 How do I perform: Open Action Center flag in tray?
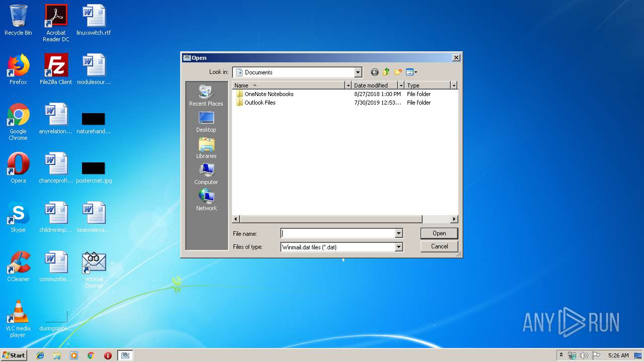click(596, 355)
